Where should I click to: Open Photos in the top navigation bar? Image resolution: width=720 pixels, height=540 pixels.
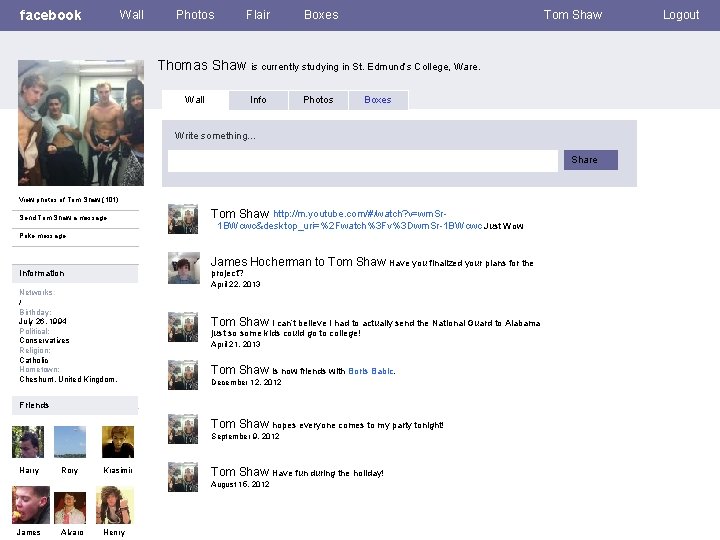(x=195, y=15)
